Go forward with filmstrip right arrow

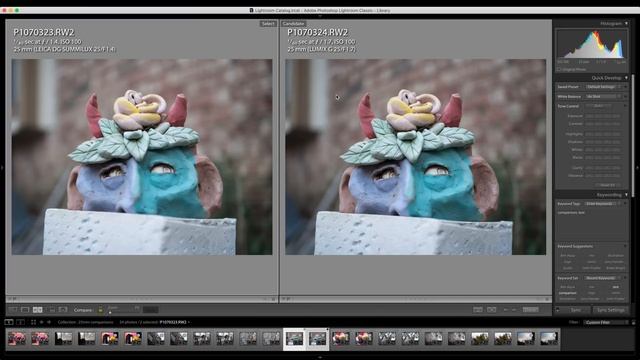(x=49, y=322)
